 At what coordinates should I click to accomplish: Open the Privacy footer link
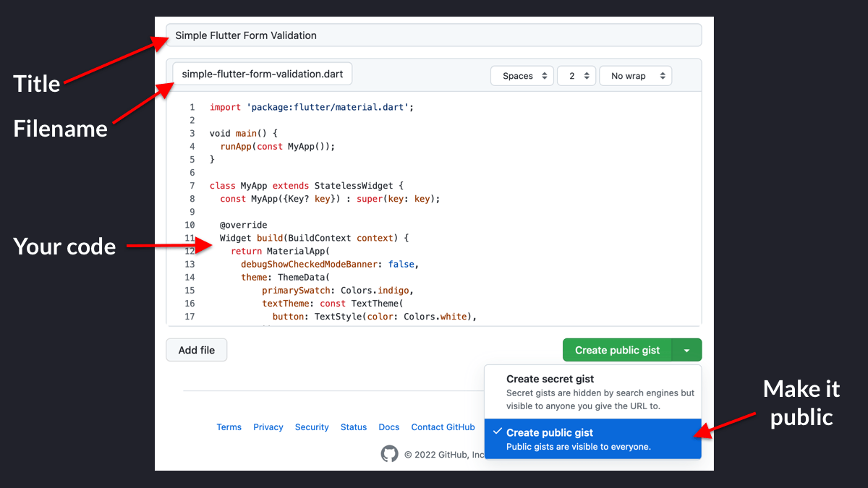point(268,427)
